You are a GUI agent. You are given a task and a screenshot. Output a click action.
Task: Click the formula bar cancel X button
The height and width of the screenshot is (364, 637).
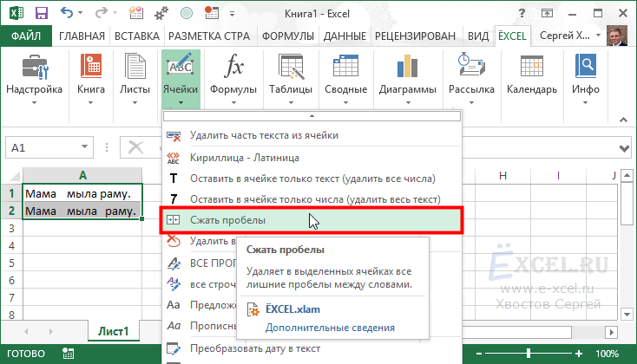coord(135,147)
